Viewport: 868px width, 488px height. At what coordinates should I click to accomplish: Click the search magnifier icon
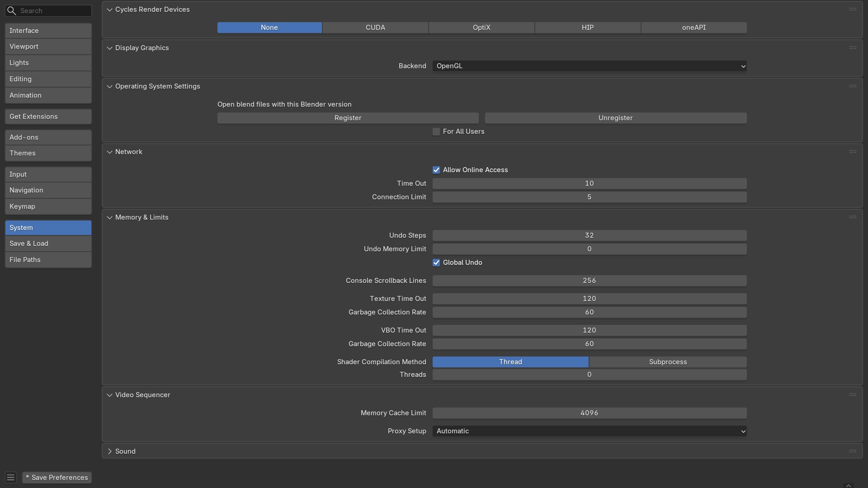(x=12, y=11)
